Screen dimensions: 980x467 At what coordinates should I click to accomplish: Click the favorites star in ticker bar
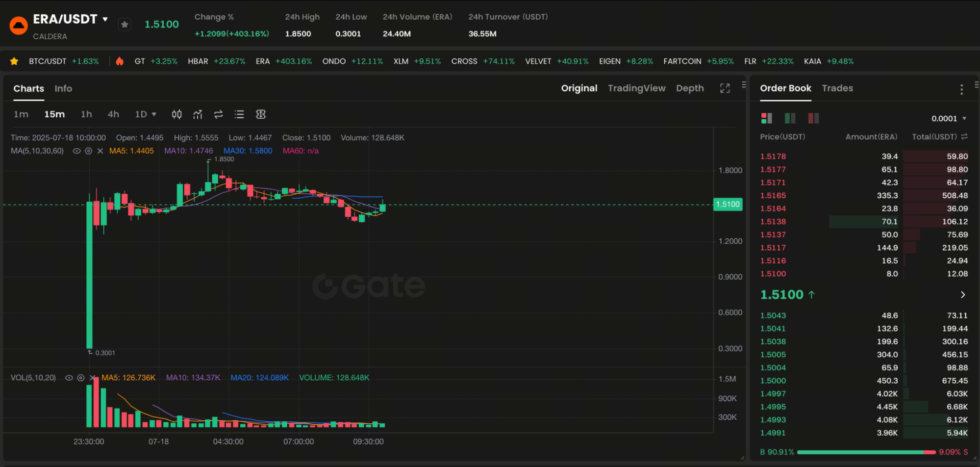click(x=14, y=61)
